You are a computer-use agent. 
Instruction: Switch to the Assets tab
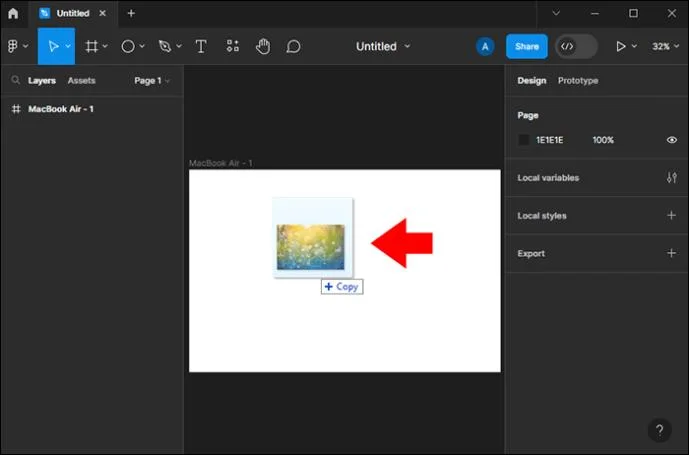(81, 80)
